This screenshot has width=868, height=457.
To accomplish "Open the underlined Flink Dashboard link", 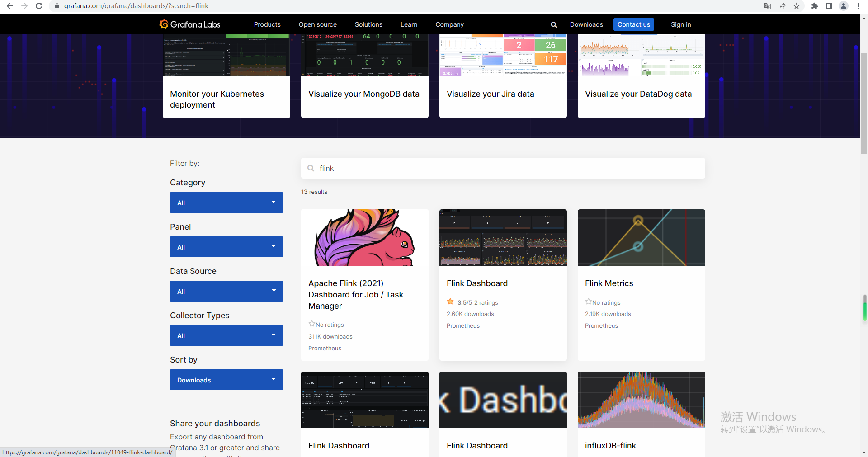I will [x=477, y=283].
